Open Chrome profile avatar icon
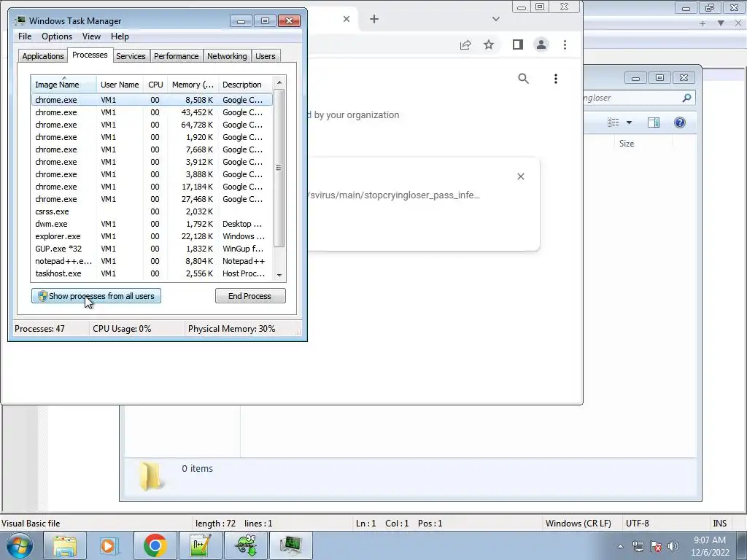Viewport: 747px width, 560px height. pos(541,44)
